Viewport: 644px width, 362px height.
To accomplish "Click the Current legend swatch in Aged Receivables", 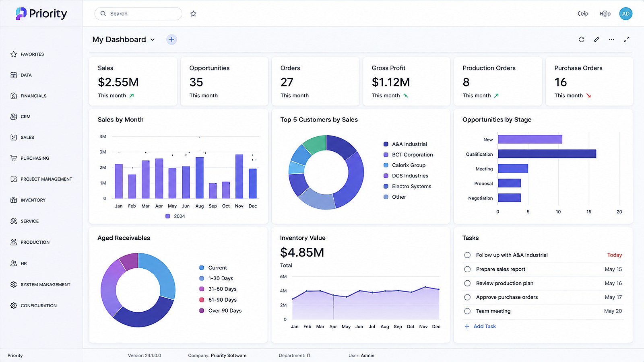I will click(202, 268).
